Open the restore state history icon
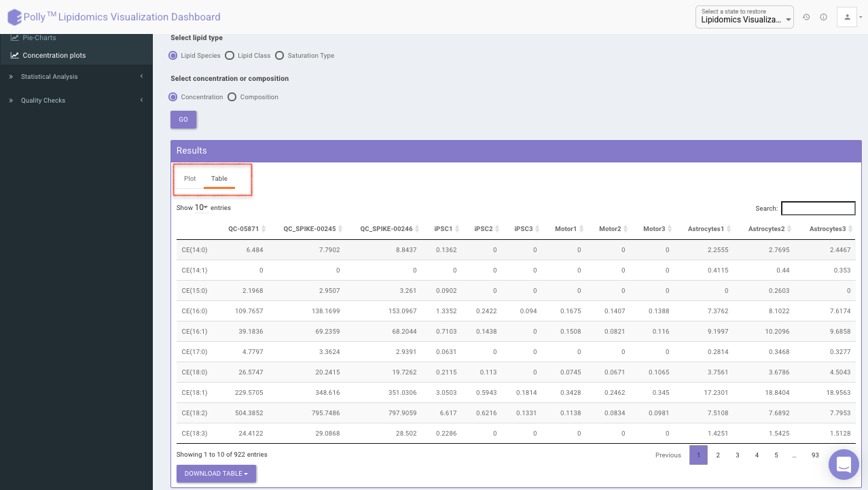868x490 pixels. pyautogui.click(x=806, y=17)
